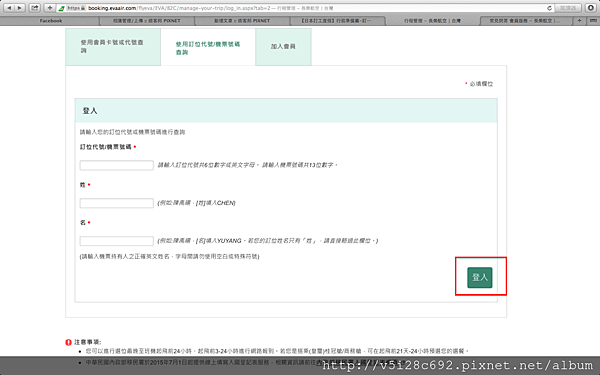Select the 使用訂位代號/機票號碼查詢 page tab
Image resolution: width=600 pixels, height=375 pixels.
coord(208,47)
